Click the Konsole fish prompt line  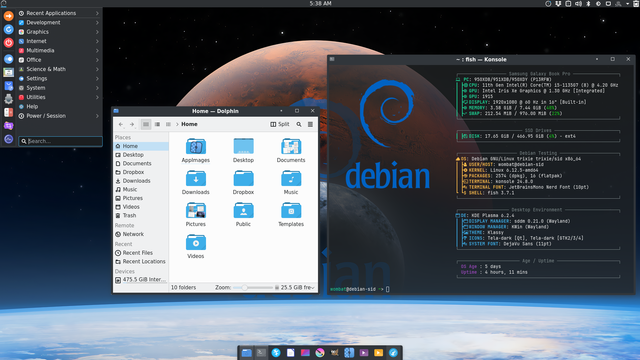click(360, 289)
